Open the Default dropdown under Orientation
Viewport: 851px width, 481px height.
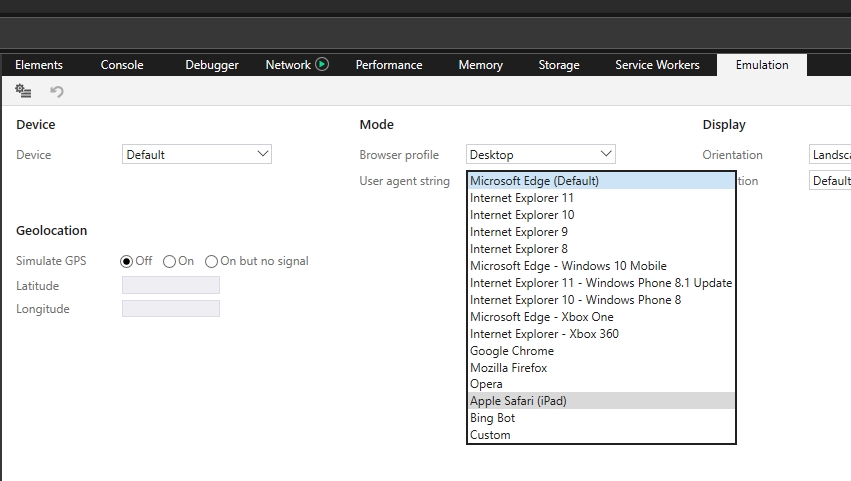[x=830, y=180]
